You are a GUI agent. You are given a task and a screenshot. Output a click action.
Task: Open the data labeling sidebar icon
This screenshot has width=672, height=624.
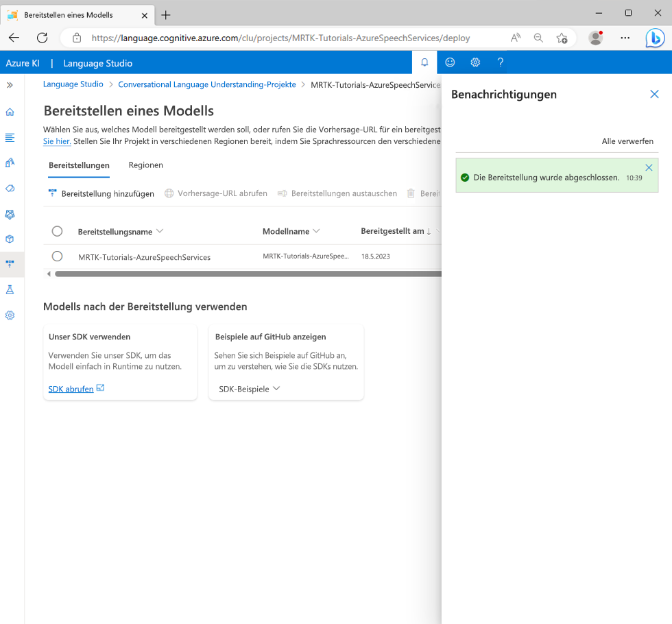[10, 163]
